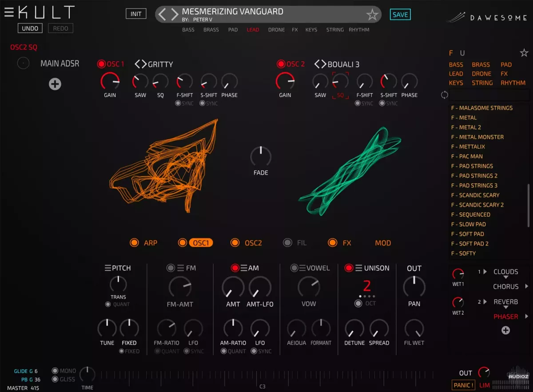This screenshot has width=533, height=392.
Task: Click the SAVE preset button
Action: (400, 15)
